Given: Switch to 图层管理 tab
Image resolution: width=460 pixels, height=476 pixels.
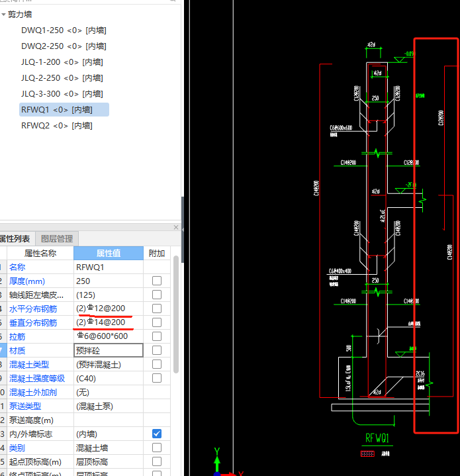Looking at the screenshot, I should pyautogui.click(x=57, y=238).
